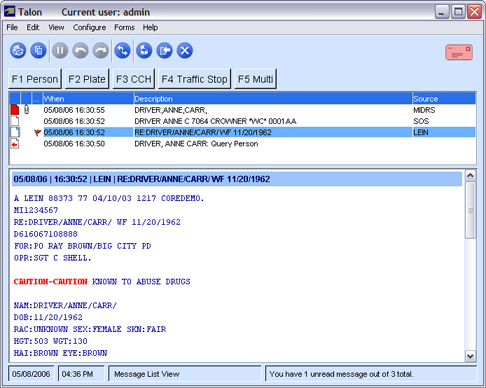Select the 'DRIVER, ANNE CARR: Query Person' row
The width and height of the screenshot is (486, 388).
coord(243,144)
